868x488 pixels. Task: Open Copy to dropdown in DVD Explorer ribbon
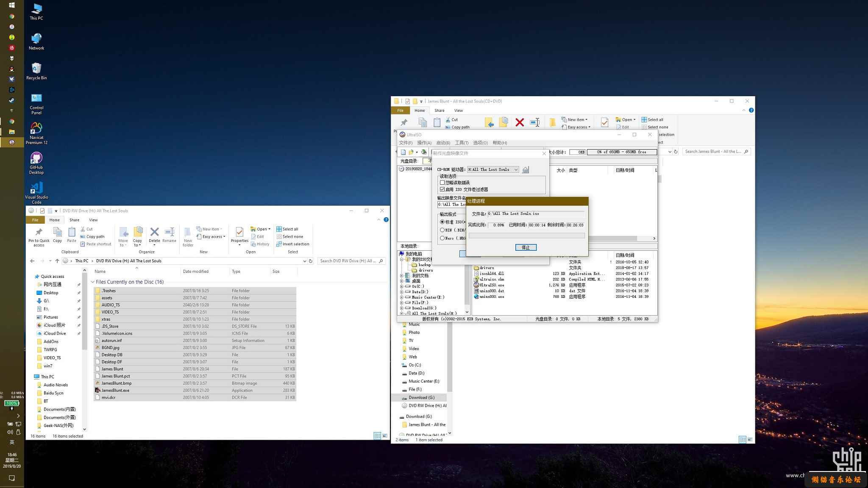coord(137,236)
